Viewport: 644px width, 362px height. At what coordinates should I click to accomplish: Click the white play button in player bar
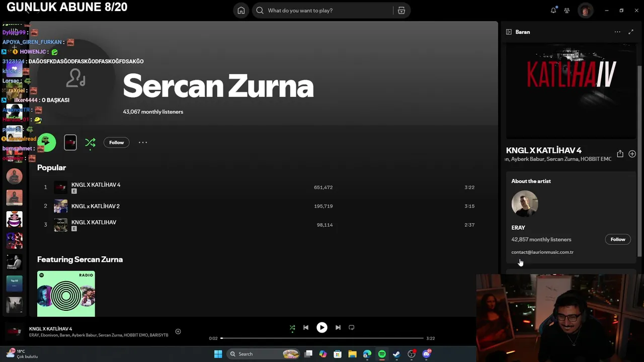322,327
